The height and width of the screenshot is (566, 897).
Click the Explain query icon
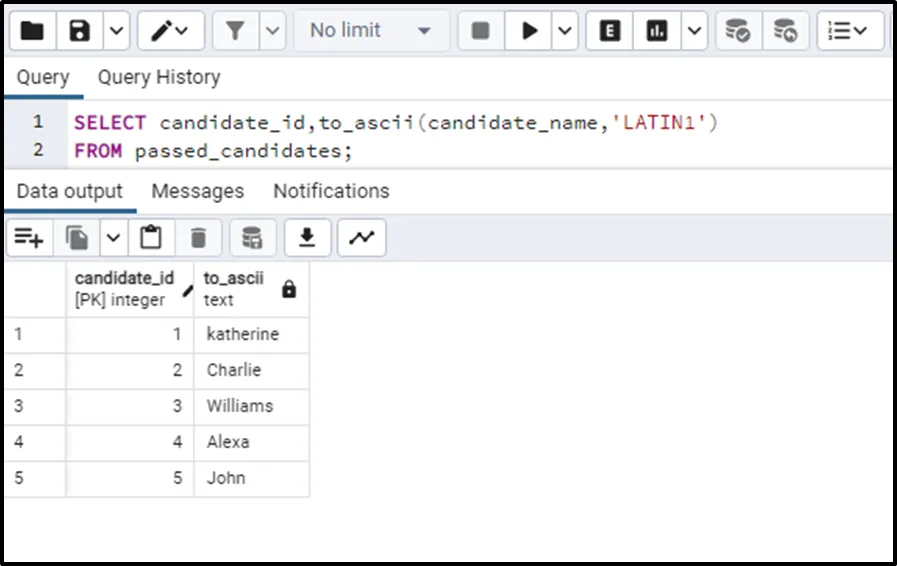608,31
